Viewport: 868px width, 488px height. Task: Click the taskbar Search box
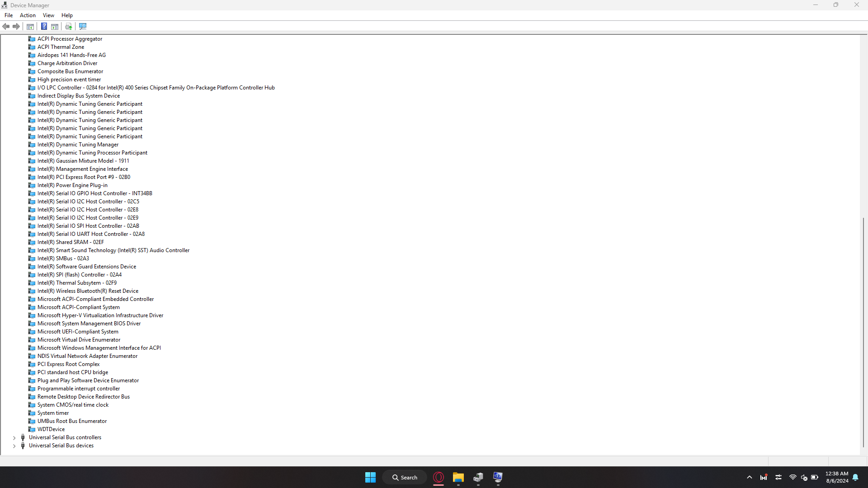click(x=405, y=478)
